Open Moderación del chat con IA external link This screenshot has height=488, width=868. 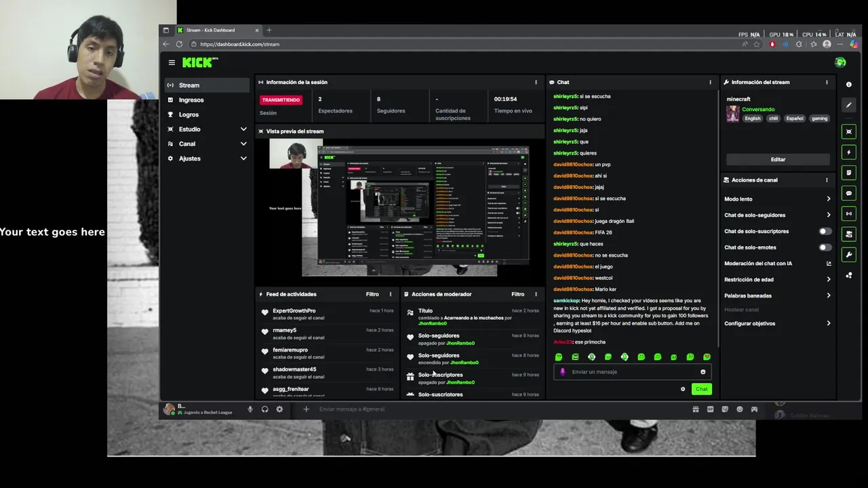[x=829, y=264]
